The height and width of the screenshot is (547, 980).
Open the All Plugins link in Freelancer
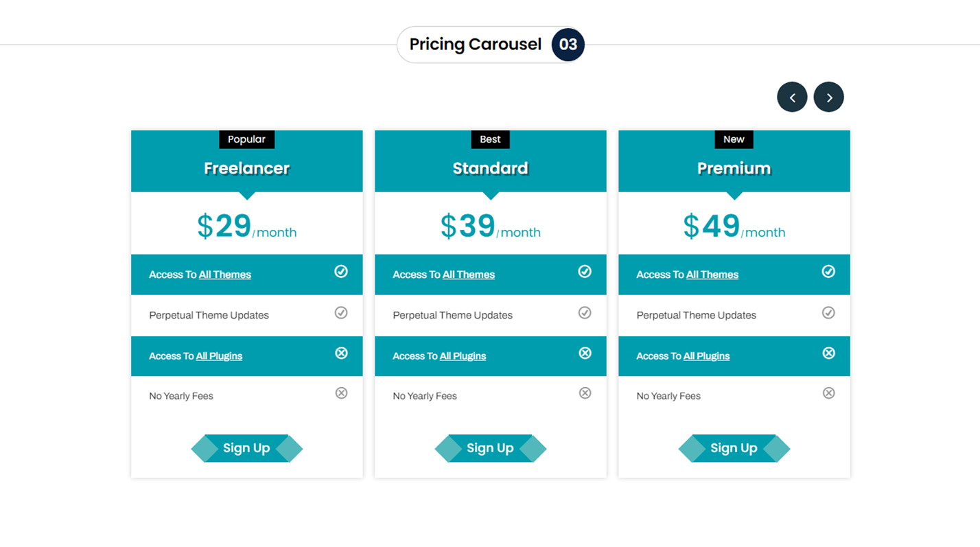pos(219,356)
